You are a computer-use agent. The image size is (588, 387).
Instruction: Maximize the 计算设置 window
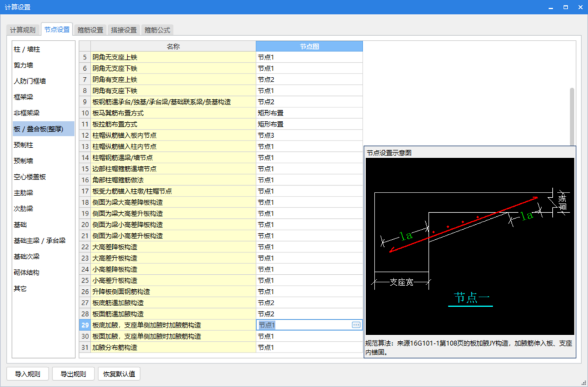pos(566,7)
